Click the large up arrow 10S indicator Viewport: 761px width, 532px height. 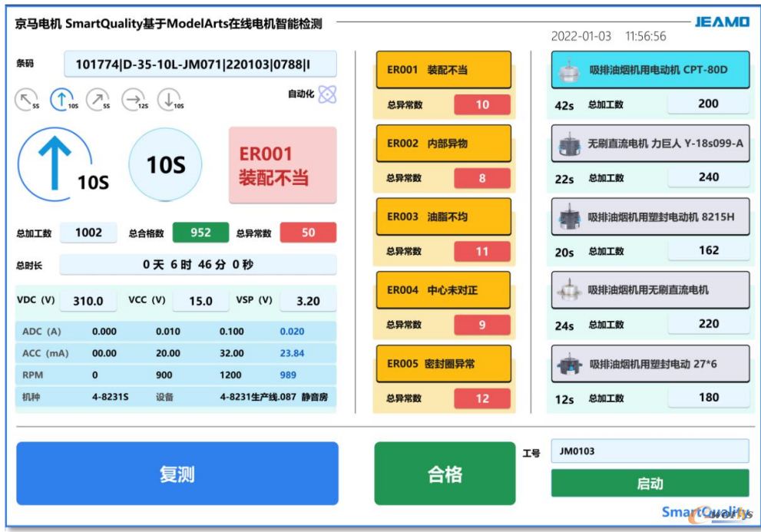(64, 164)
